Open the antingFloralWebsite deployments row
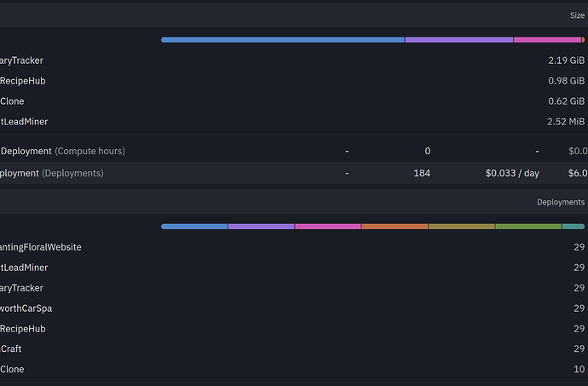 click(294, 247)
